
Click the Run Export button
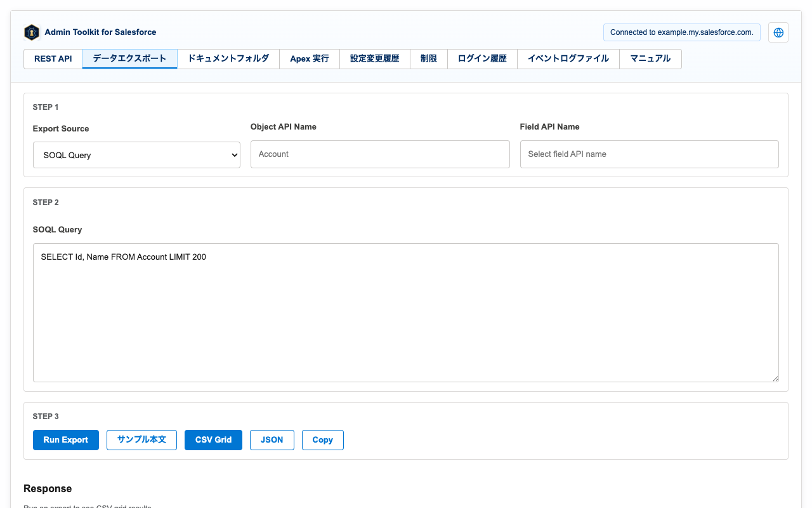click(x=66, y=440)
